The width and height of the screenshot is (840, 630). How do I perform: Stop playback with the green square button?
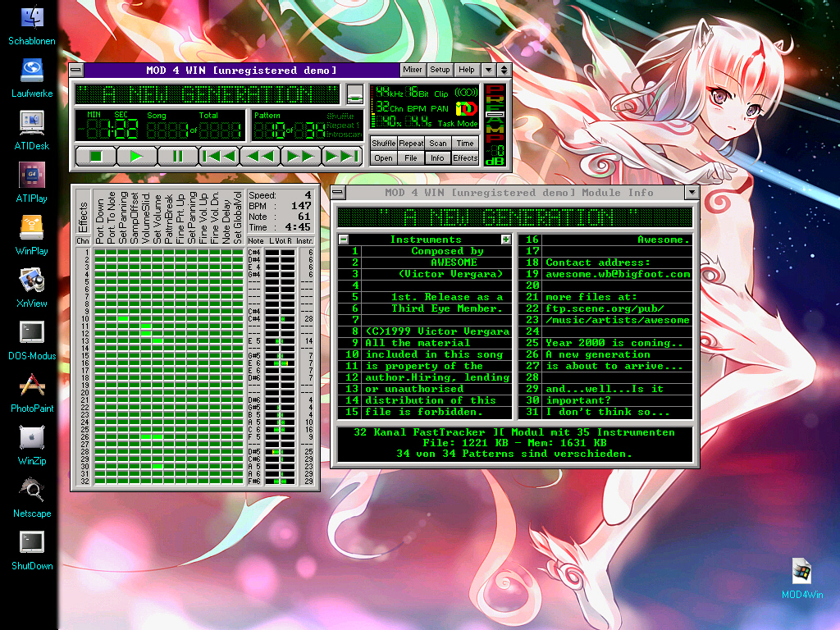pos(96,157)
